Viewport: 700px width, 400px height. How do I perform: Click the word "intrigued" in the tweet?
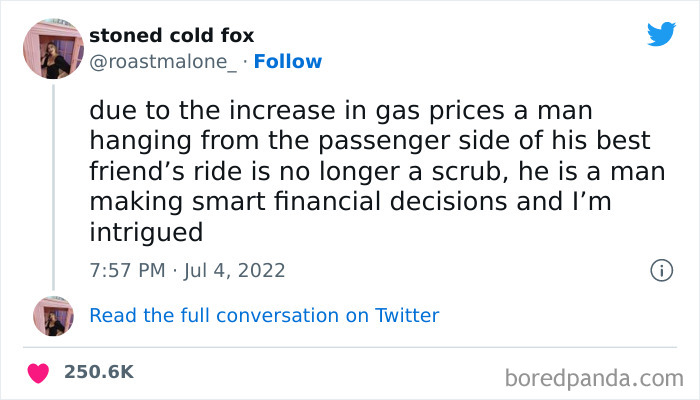click(146, 232)
